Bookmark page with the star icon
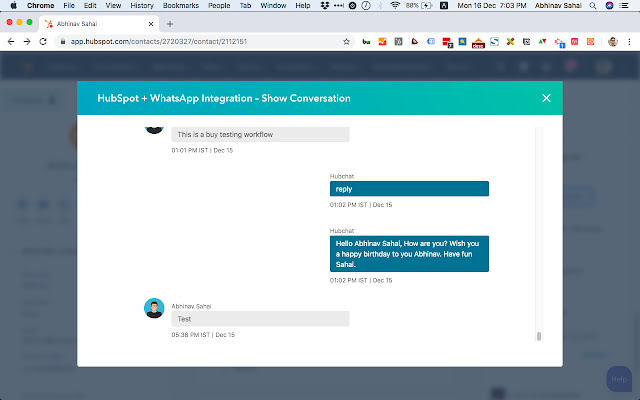Viewport: 640px width, 400px height. click(x=346, y=42)
